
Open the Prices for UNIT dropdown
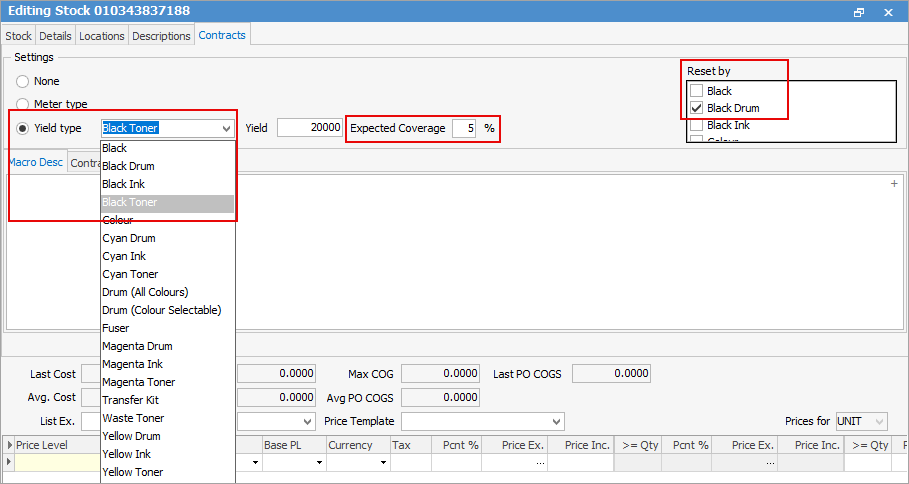pyautogui.click(x=879, y=421)
